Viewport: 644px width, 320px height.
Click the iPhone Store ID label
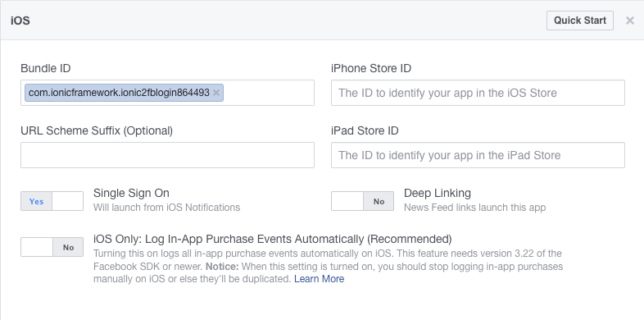click(371, 68)
